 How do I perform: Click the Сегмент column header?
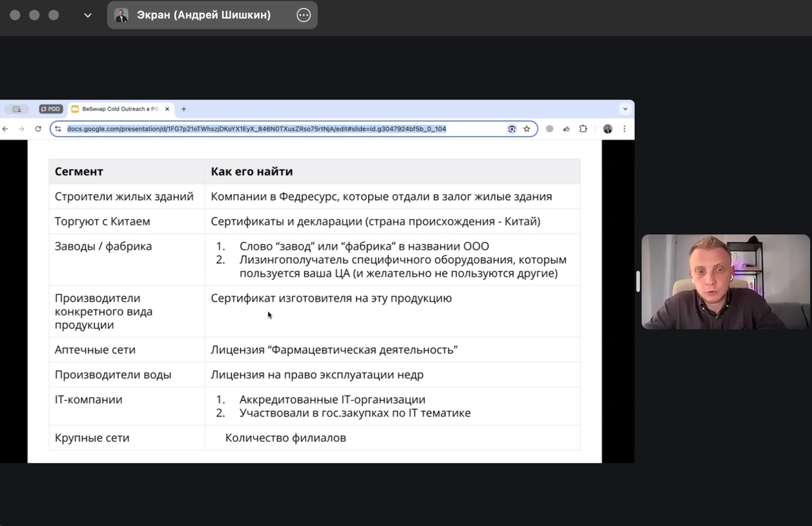tap(127, 171)
